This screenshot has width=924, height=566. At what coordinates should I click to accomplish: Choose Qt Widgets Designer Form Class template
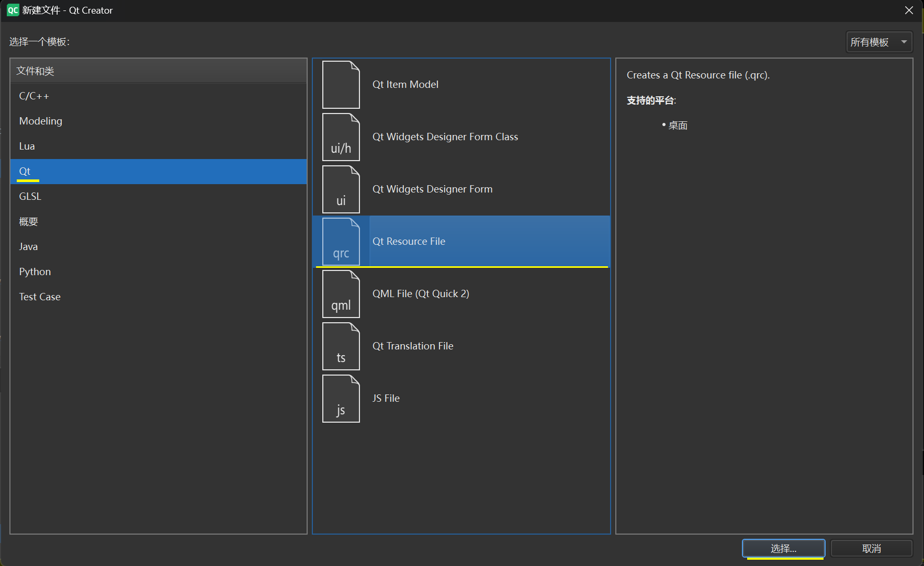[x=461, y=137]
